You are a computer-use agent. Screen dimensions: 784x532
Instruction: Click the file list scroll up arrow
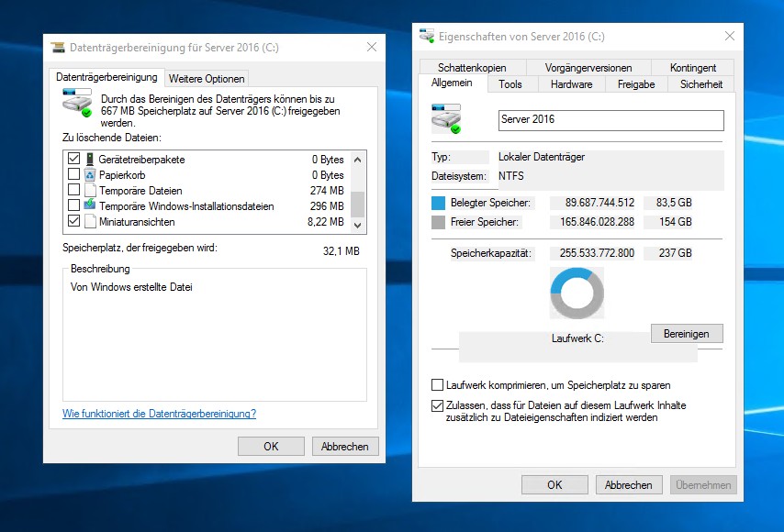357,160
